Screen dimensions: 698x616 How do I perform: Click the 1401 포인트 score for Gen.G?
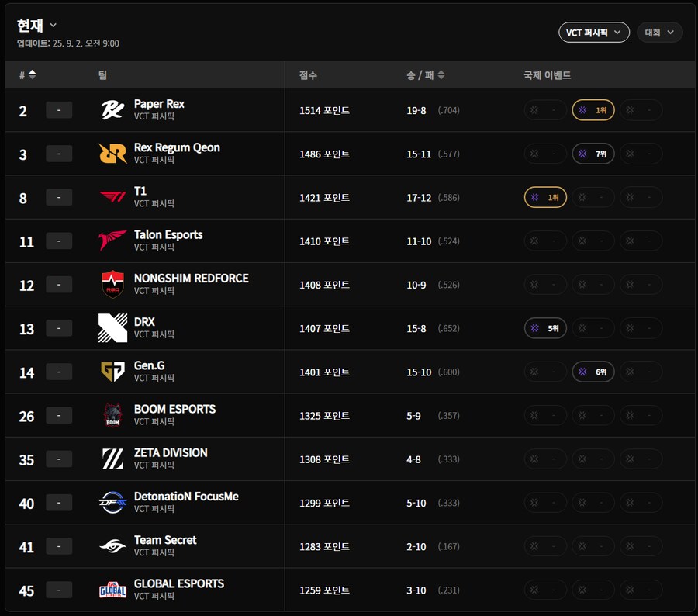click(324, 372)
